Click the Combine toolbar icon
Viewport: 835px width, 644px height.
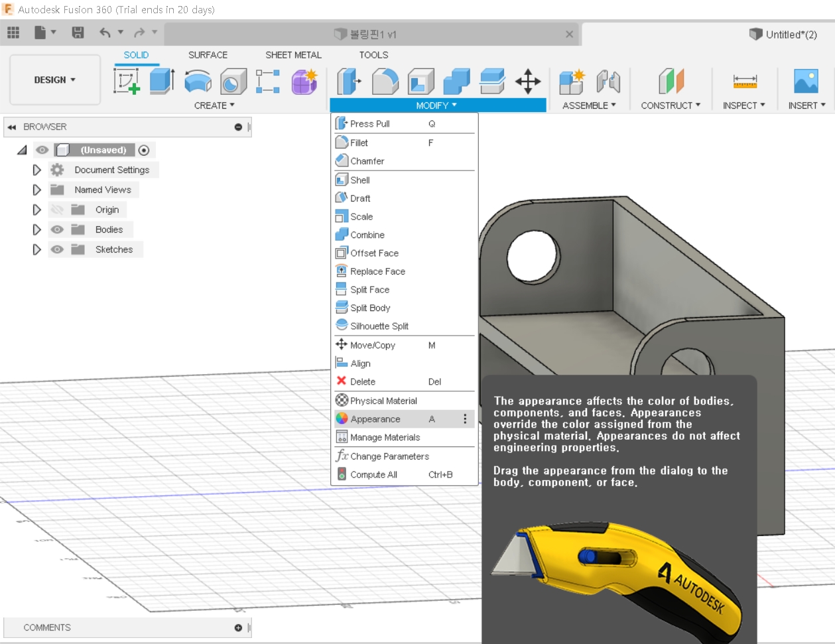[456, 82]
